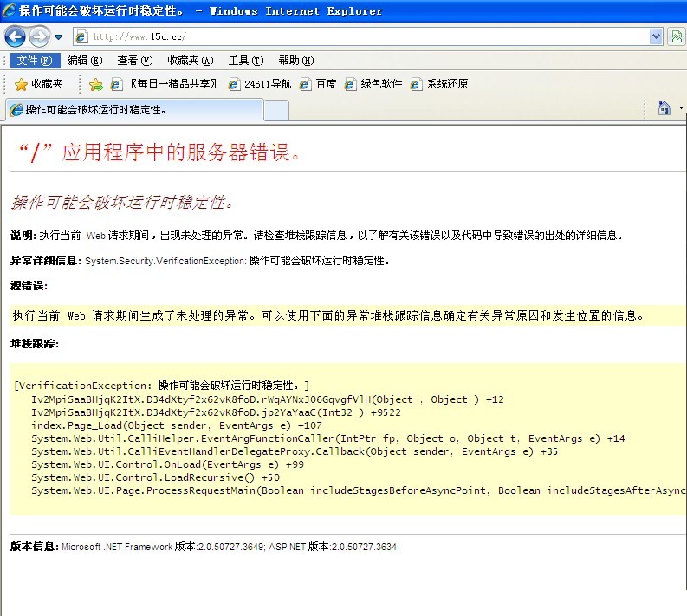
Task: Open the 收藏夹 (Favorites) menu in menu bar
Action: point(190,61)
